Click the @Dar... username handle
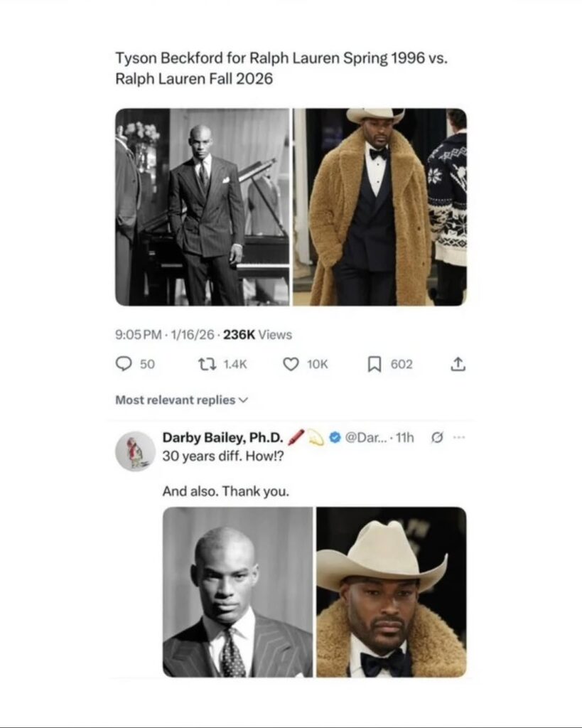This screenshot has width=582, height=728. 365,438
